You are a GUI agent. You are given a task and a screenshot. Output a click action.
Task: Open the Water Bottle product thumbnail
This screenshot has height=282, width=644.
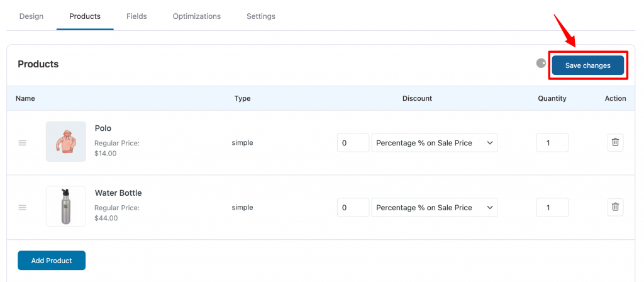pos(65,206)
